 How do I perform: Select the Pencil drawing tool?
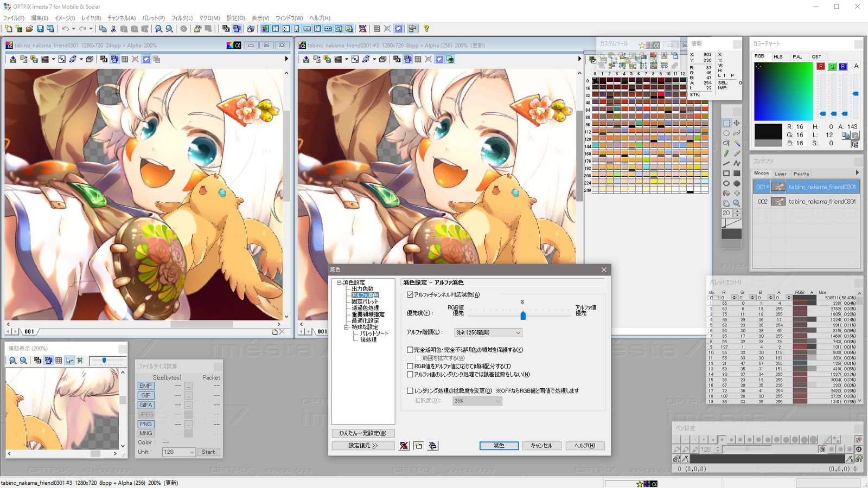click(x=726, y=153)
